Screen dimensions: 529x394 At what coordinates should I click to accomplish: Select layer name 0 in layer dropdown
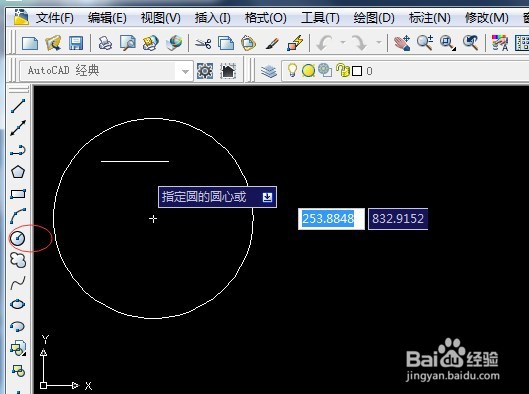pyautogui.click(x=369, y=71)
